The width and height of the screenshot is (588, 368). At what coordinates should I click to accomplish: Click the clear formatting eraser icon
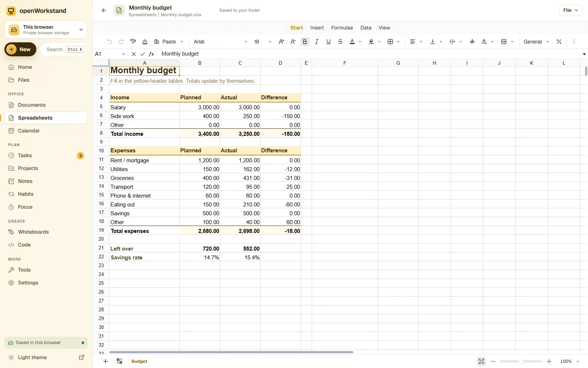[145, 42]
